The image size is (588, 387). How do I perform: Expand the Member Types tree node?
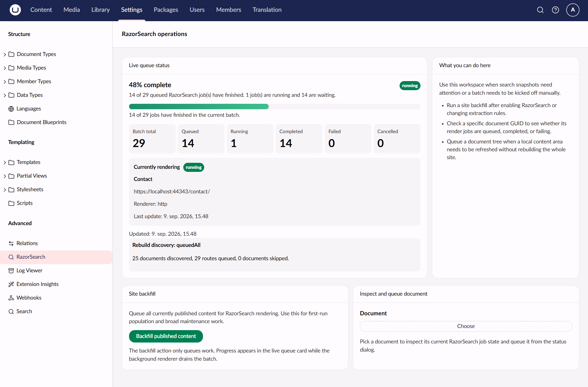pyautogui.click(x=5, y=82)
